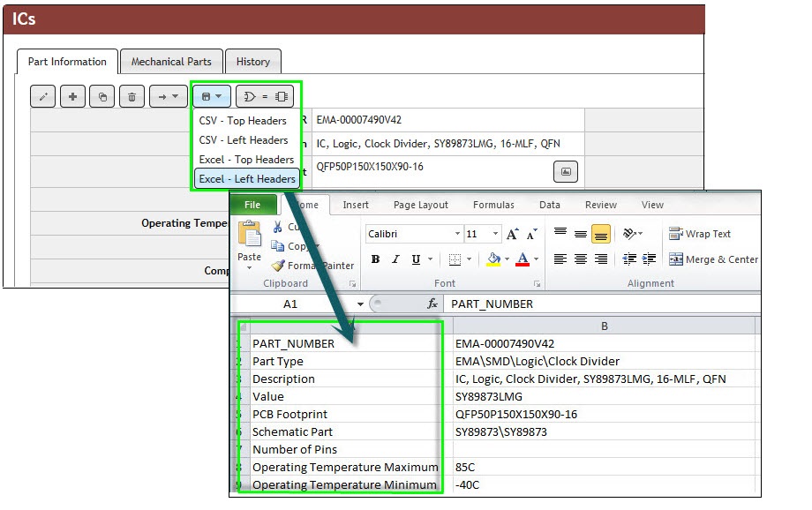Duplicate the part using the copy icon

pos(101,97)
